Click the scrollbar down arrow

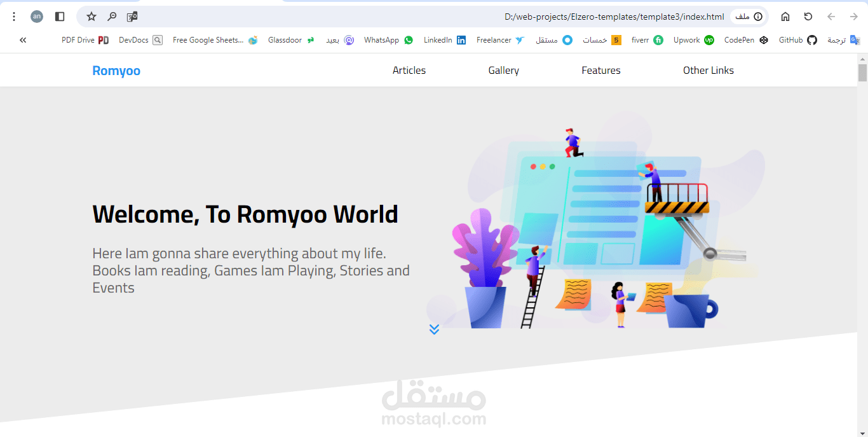tap(862, 432)
